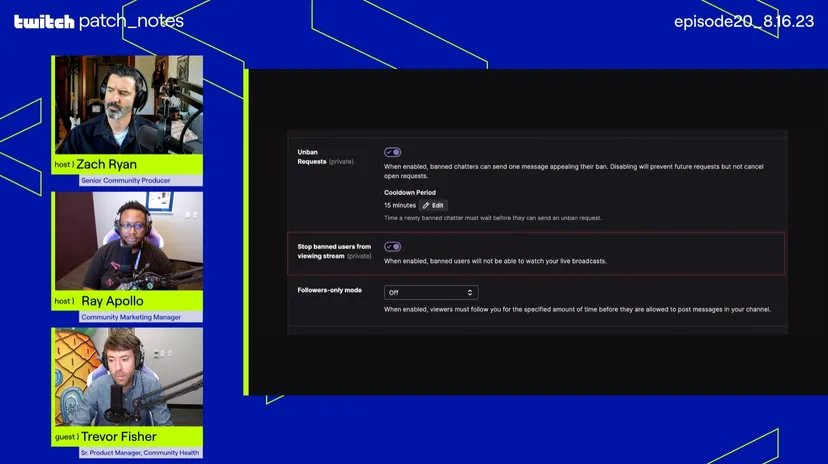The width and height of the screenshot is (828, 464).
Task: Click the Community Marketing Manager title tag
Action: 131,317
